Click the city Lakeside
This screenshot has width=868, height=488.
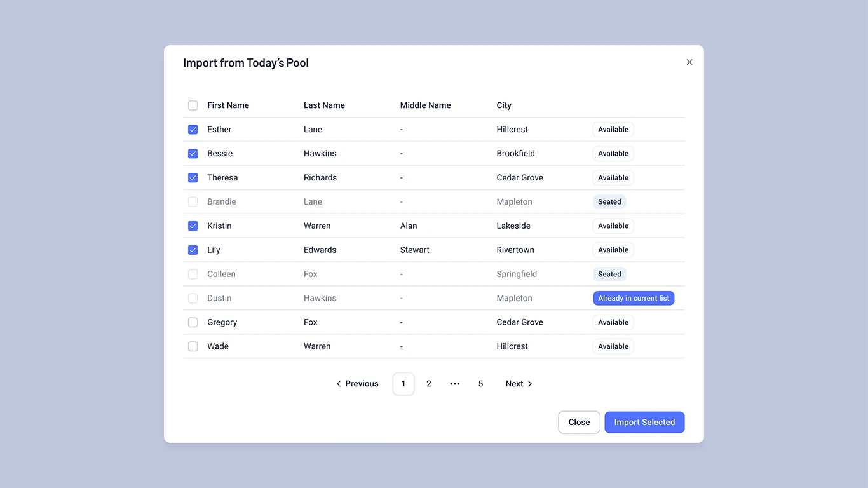pos(513,226)
